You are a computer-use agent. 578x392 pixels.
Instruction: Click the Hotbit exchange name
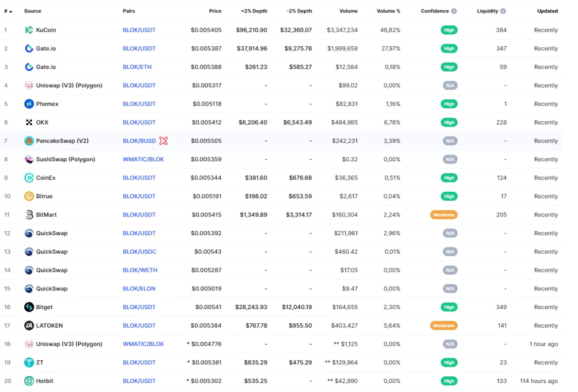44,381
